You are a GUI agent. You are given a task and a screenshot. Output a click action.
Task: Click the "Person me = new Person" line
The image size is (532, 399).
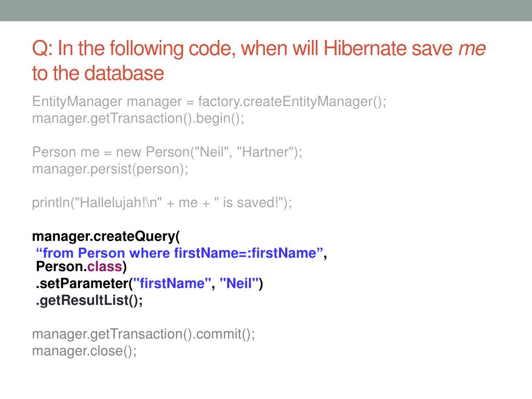(167, 152)
